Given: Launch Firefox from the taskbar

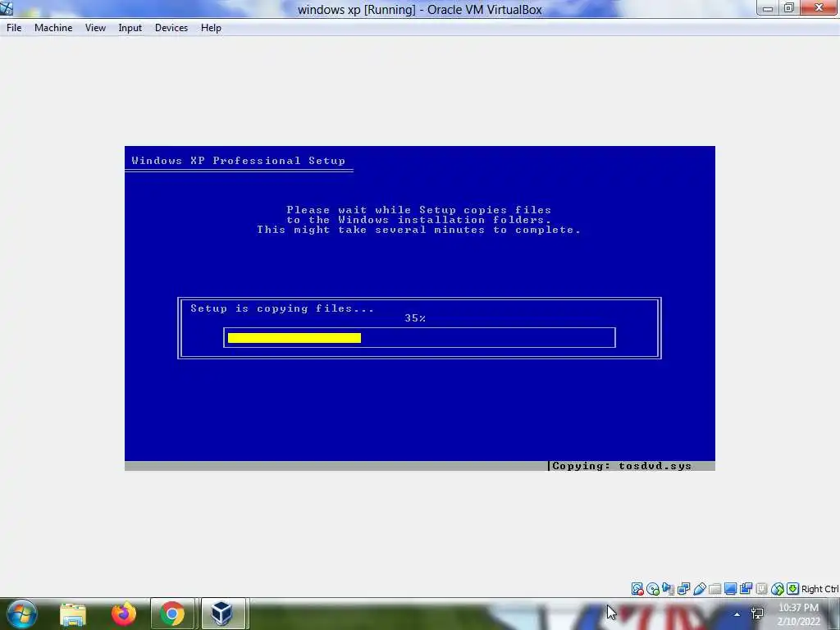Looking at the screenshot, I should (x=123, y=614).
